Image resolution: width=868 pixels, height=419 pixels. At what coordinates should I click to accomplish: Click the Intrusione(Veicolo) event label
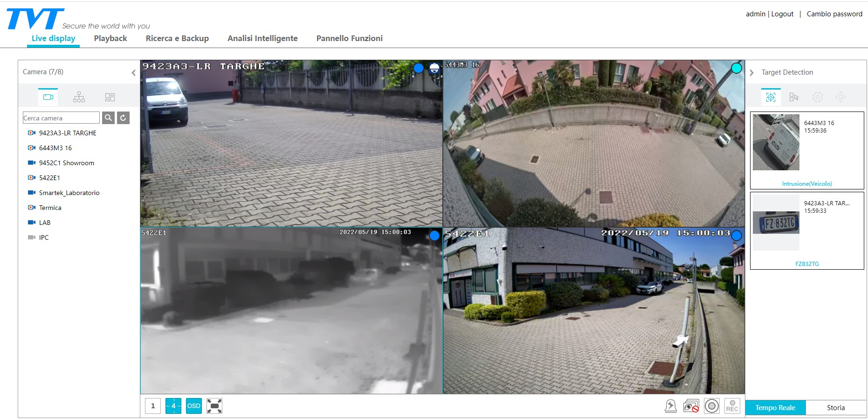tap(807, 184)
